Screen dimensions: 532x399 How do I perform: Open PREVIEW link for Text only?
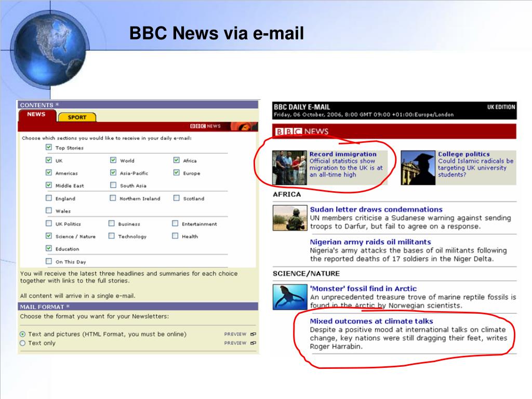click(x=235, y=343)
